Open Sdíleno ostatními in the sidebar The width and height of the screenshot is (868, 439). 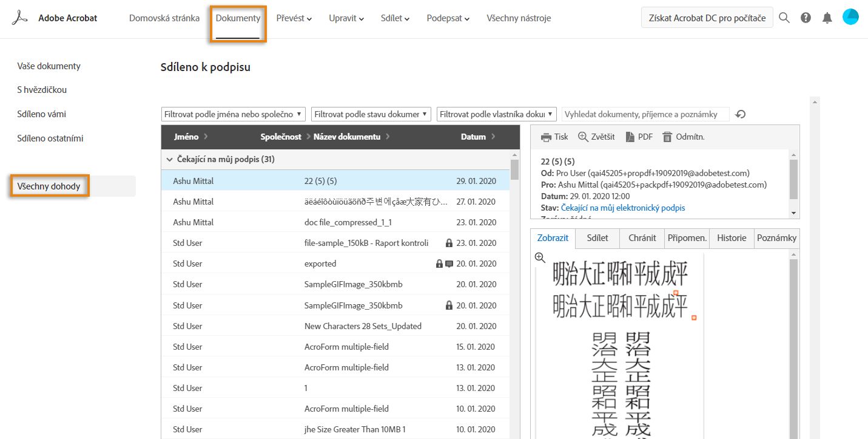(50, 138)
